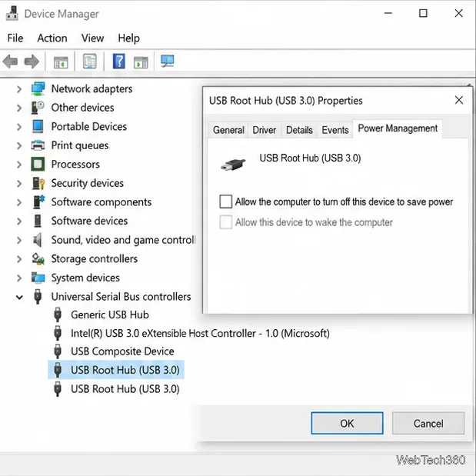This screenshot has height=476, width=476.
Task: Click the blue Help question-mark icon
Action: [x=118, y=62]
